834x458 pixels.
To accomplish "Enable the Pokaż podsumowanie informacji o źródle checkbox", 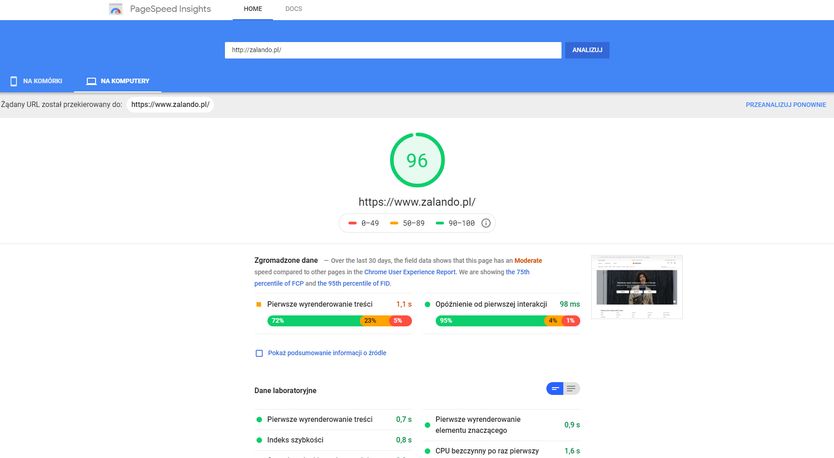I will (x=259, y=353).
